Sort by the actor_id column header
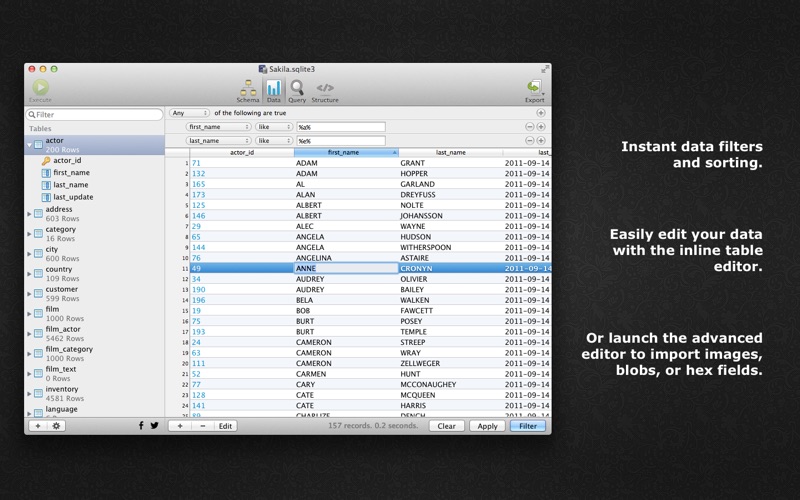Image resolution: width=800 pixels, height=500 pixels. tap(242, 153)
